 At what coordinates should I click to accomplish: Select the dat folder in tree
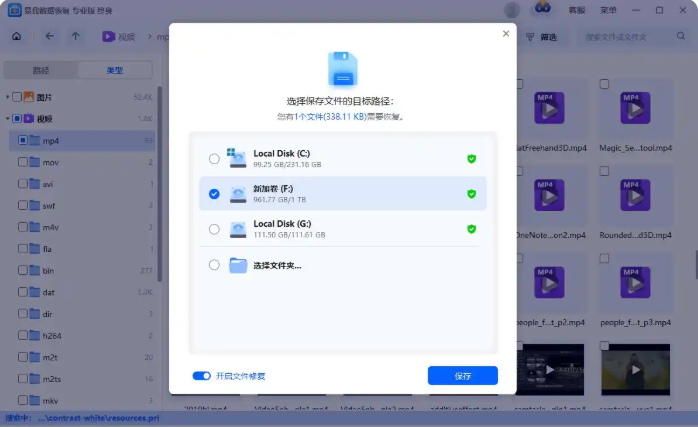[82, 292]
